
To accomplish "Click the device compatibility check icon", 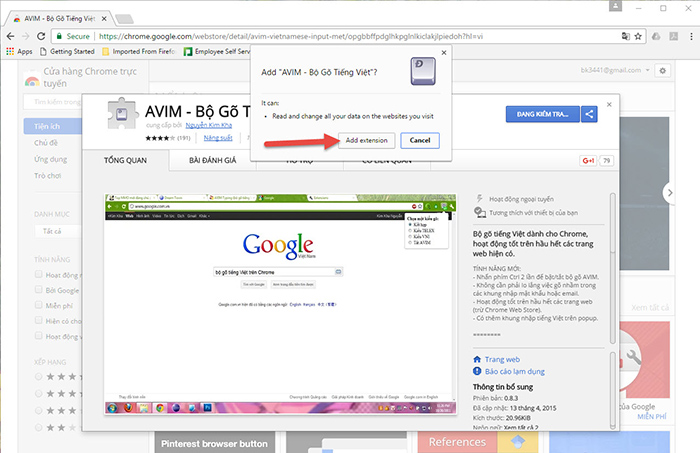I will pyautogui.click(x=479, y=212).
